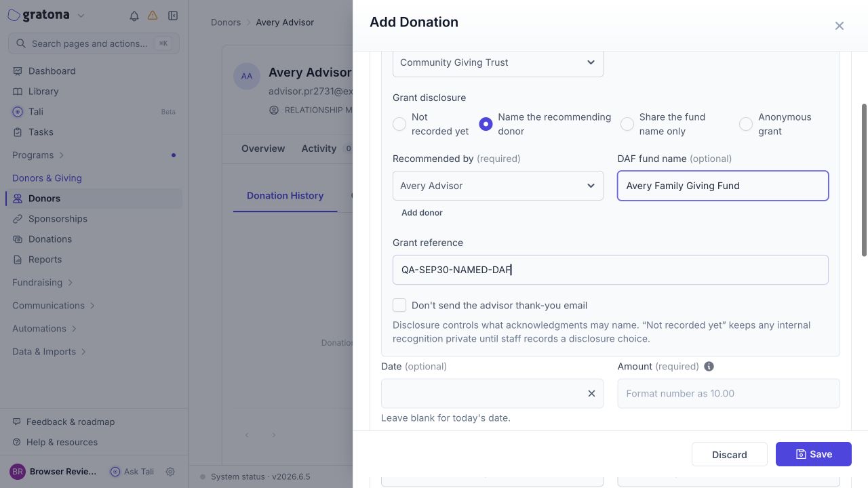Viewport: 868px width, 488px height.
Task: Click the Dashboard icon in the sidebar
Action: point(18,71)
